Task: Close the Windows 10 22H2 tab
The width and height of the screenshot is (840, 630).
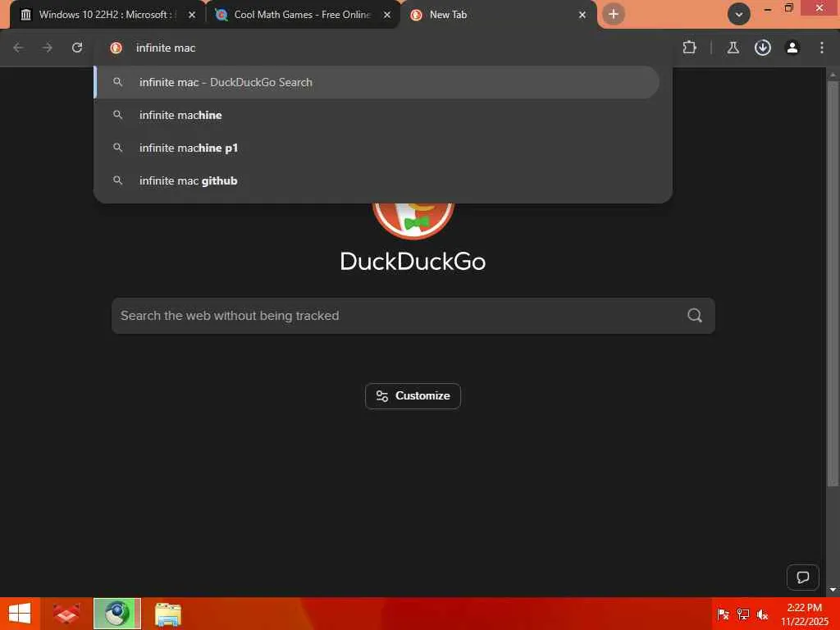Action: tap(192, 15)
